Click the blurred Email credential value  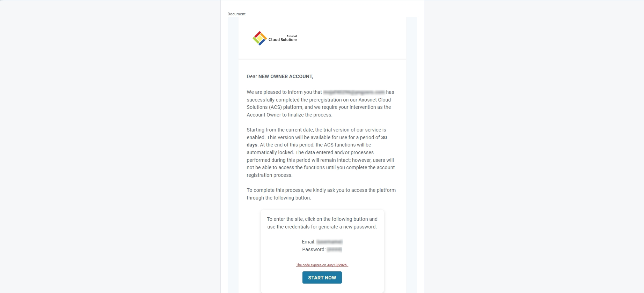tap(329, 242)
